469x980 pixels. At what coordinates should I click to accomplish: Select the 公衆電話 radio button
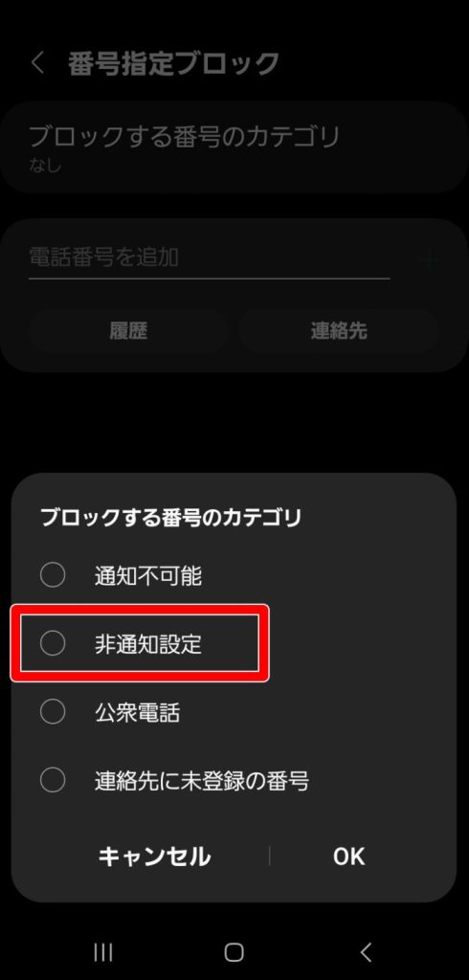(53, 712)
